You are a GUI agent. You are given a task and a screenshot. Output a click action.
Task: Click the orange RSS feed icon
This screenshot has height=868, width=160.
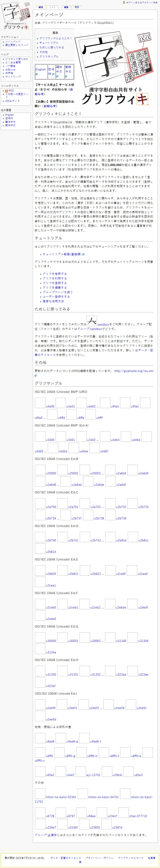(x=7, y=91)
